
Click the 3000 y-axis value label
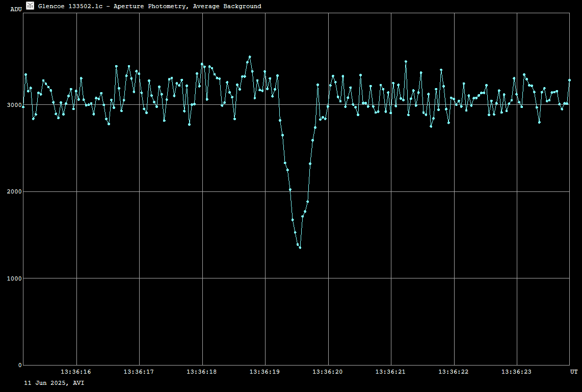click(14, 105)
